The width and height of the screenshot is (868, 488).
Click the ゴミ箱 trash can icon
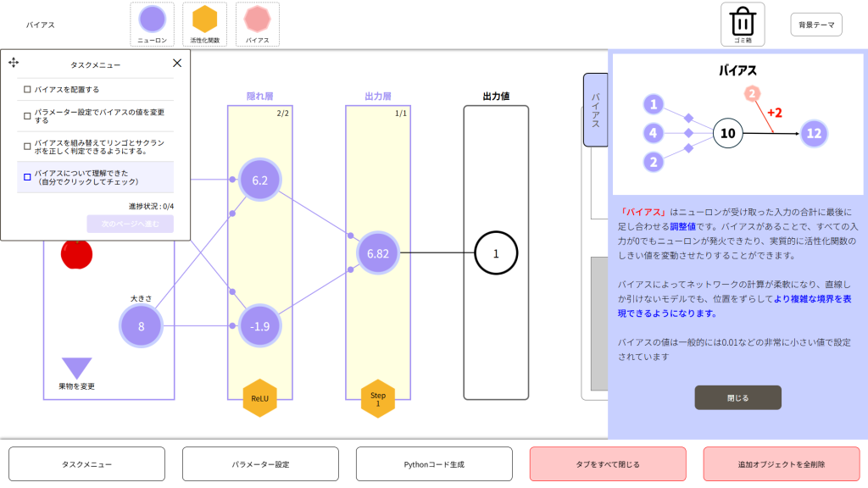click(743, 21)
